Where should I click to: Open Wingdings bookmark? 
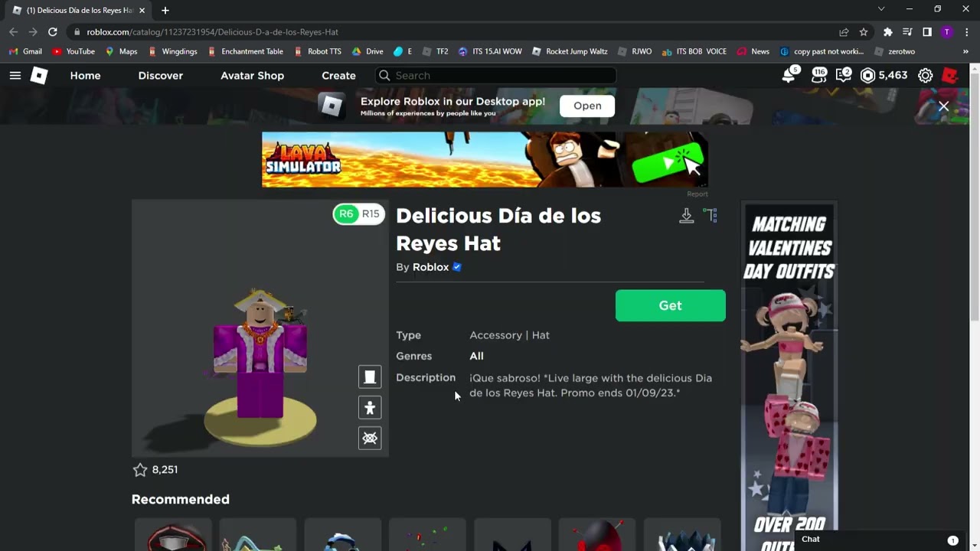click(172, 51)
